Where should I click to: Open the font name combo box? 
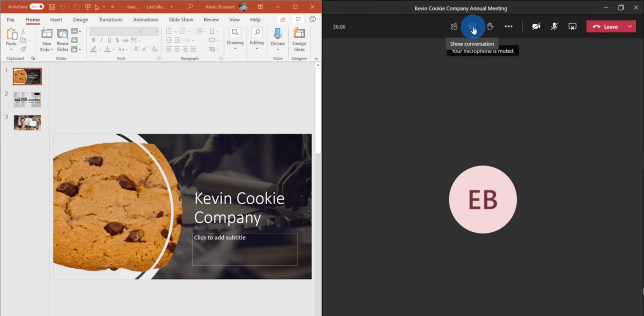click(116, 31)
